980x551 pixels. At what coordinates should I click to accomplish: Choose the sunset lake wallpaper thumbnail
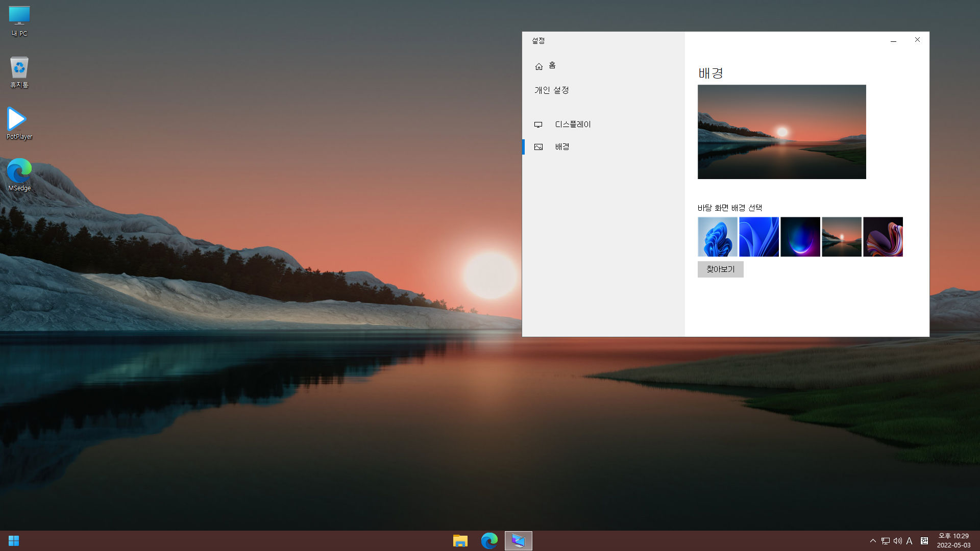(841, 237)
